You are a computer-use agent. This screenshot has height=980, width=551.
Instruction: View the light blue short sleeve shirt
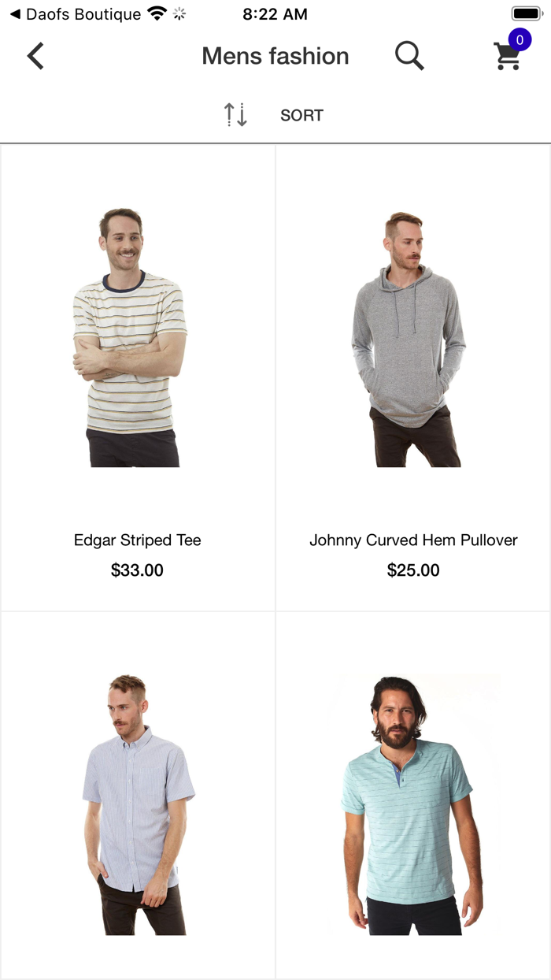(x=139, y=804)
